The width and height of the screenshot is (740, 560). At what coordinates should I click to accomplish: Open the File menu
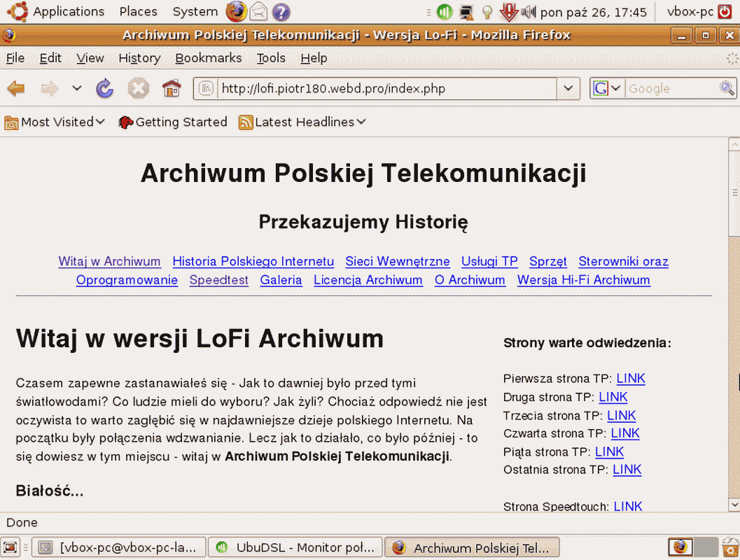15,58
